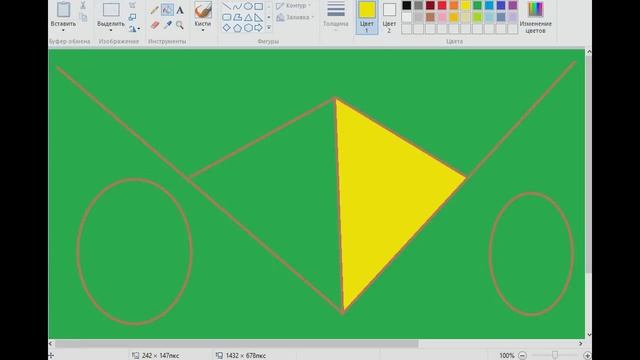
Task: Choose the Hexagon shape
Action: point(248,28)
